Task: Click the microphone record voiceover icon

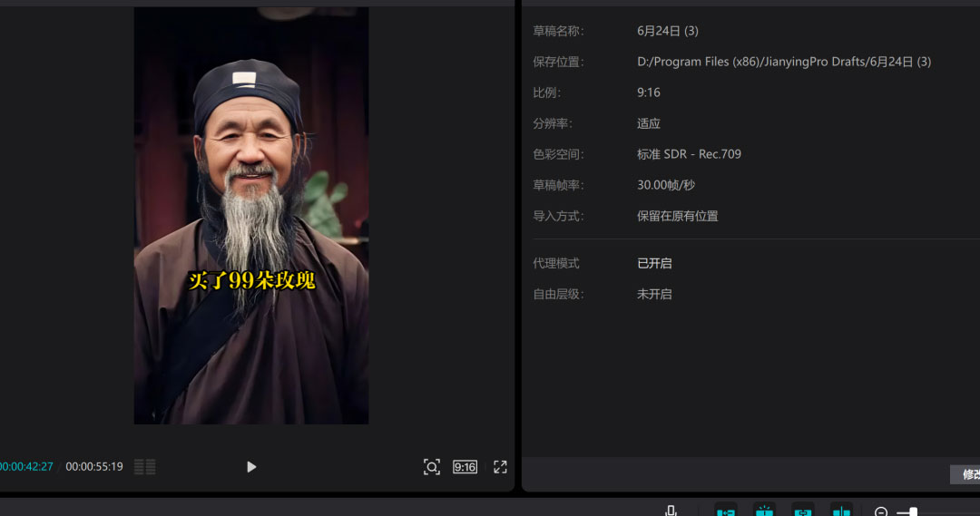Action: point(671,511)
